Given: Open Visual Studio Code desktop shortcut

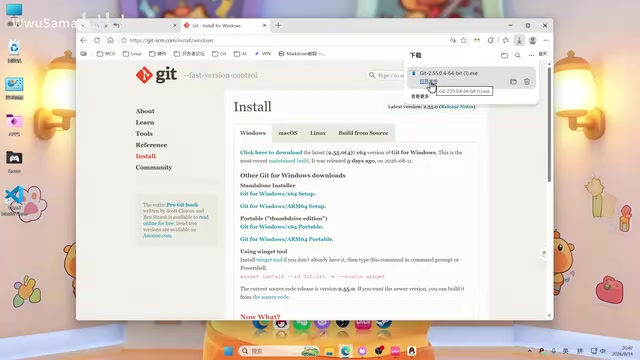Looking at the screenshot, I should point(15,200).
